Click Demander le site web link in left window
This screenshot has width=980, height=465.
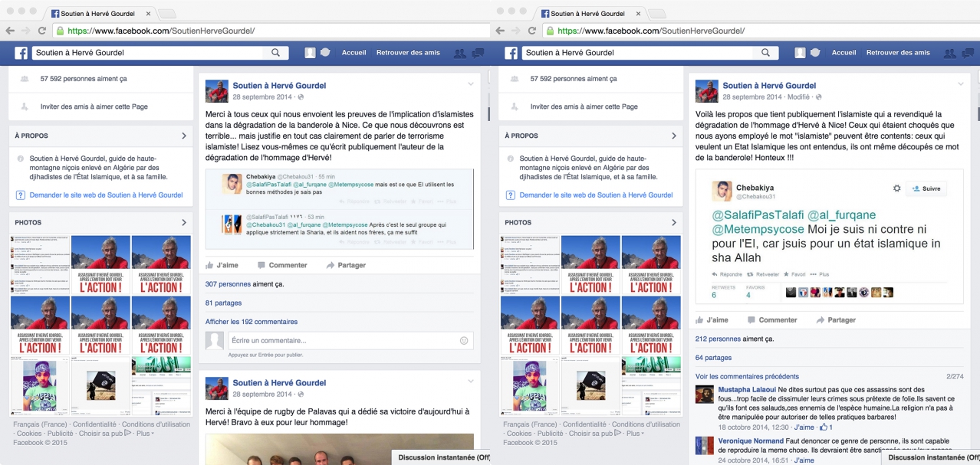tap(106, 195)
